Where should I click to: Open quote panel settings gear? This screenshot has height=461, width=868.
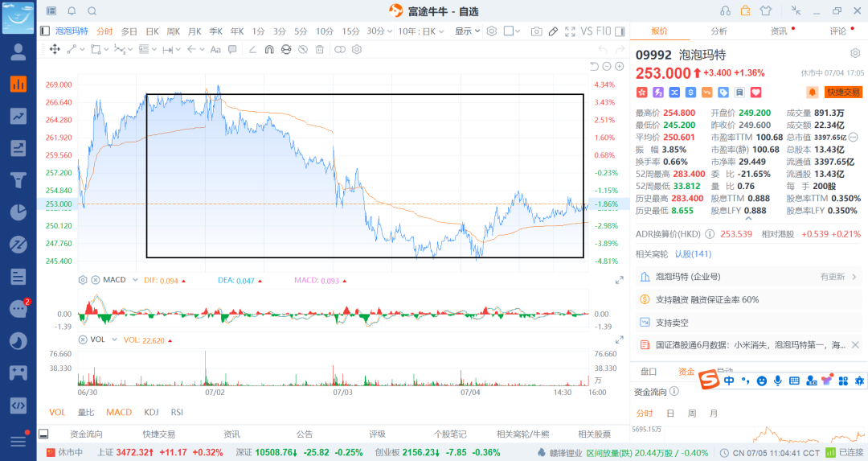[x=855, y=53]
